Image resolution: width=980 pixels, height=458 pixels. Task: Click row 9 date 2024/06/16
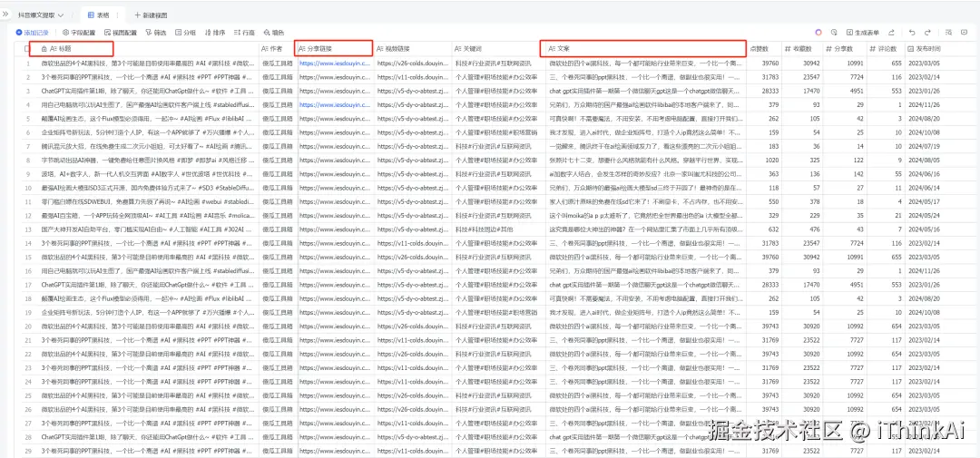923,173
